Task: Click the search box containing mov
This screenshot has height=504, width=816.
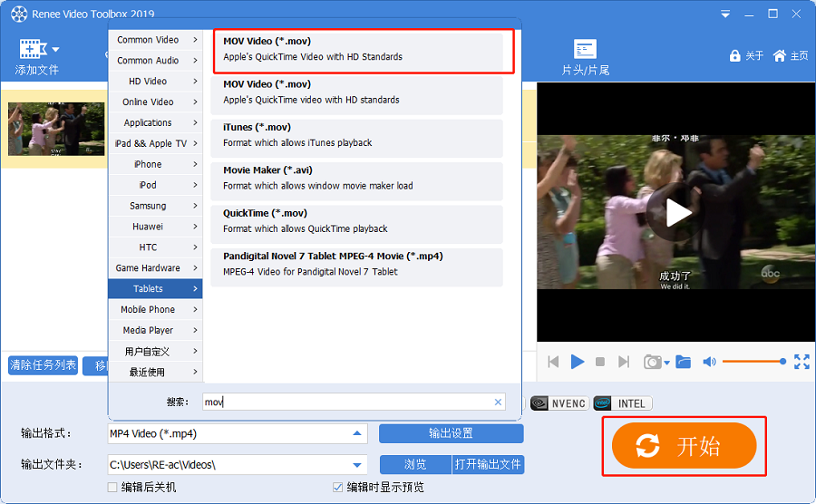Action: pyautogui.click(x=354, y=402)
